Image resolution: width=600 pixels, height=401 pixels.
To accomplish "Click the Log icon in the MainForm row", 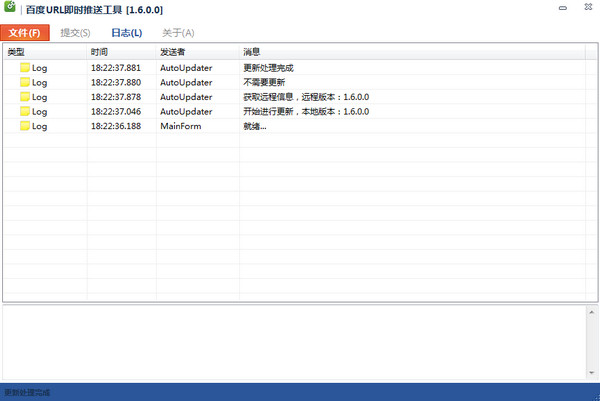I will point(25,126).
